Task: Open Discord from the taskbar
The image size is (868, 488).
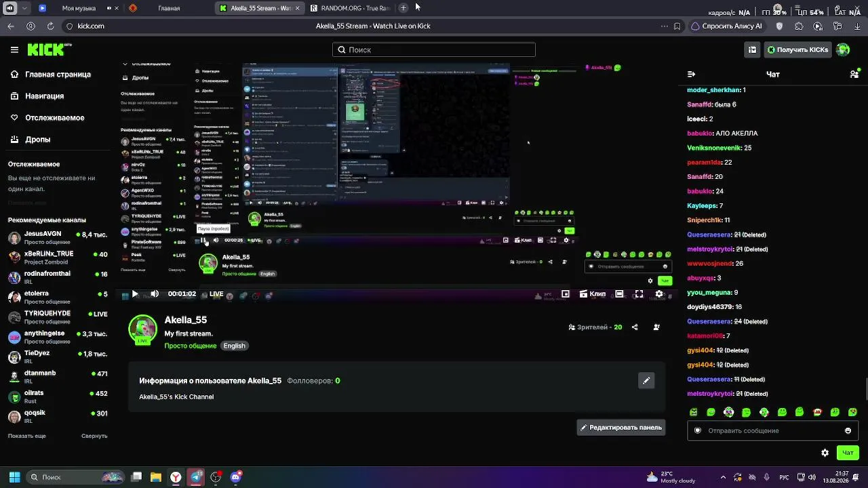Action: [x=236, y=477]
